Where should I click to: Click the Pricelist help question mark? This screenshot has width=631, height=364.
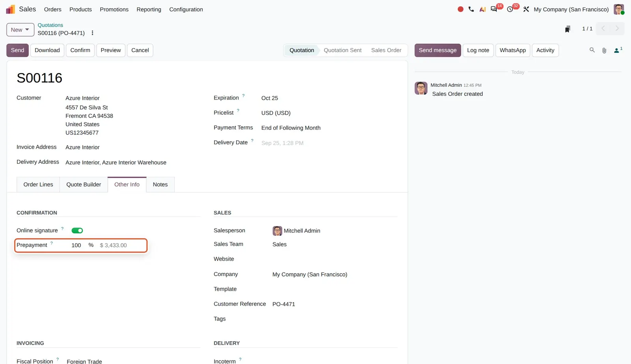click(x=238, y=110)
